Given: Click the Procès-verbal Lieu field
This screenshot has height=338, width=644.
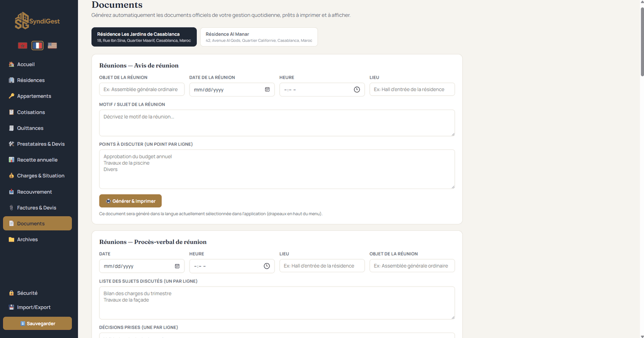Looking at the screenshot, I should [x=322, y=266].
